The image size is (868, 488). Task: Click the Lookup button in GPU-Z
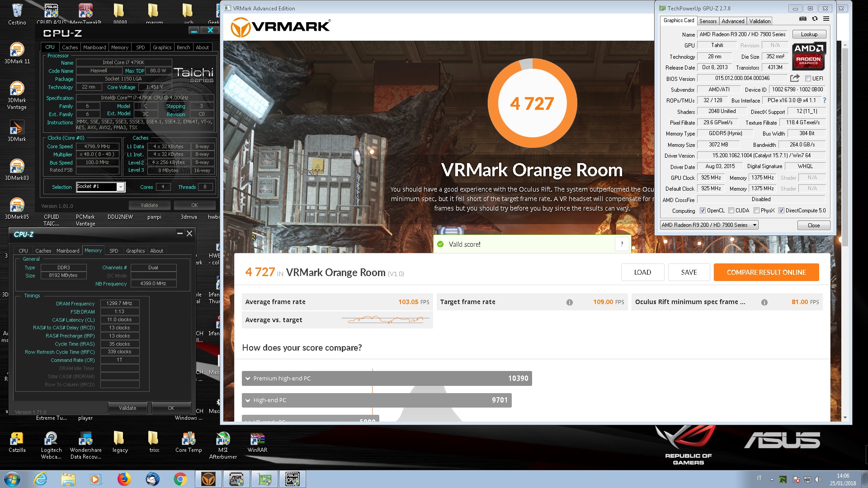tap(809, 34)
